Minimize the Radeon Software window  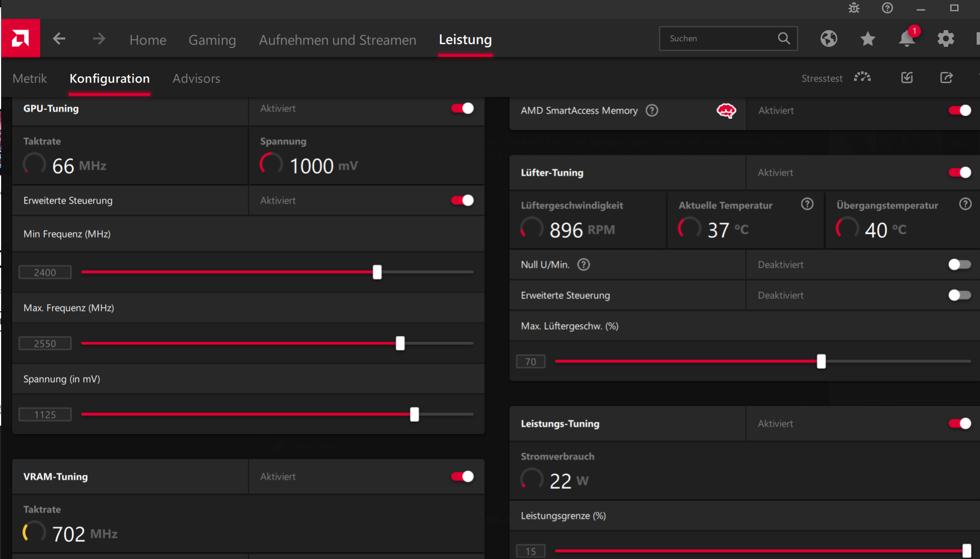[x=921, y=8]
